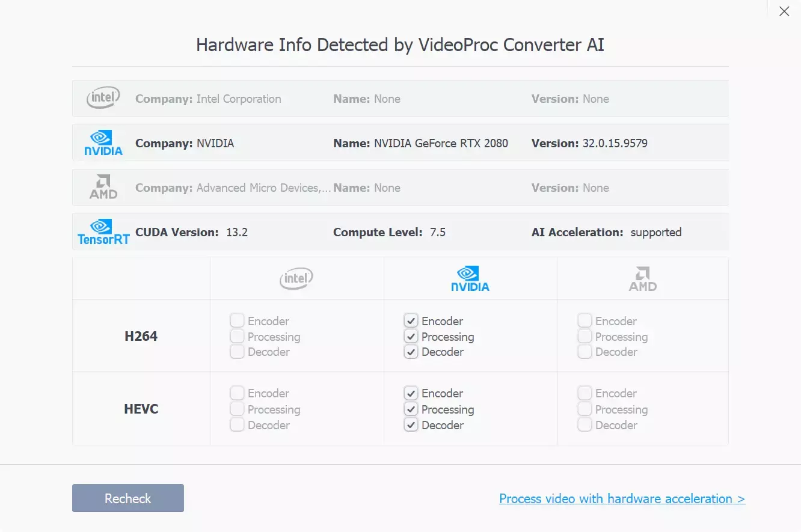The width and height of the screenshot is (801, 532).
Task: Click the H264 row label
Action: pyautogui.click(x=141, y=337)
